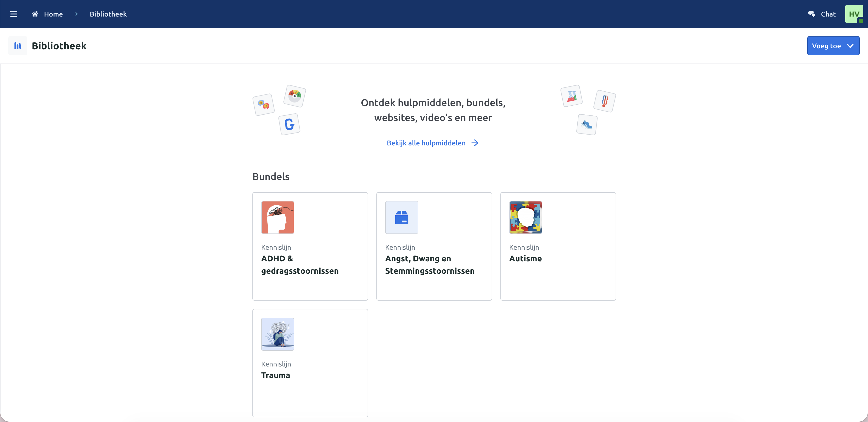
Task: Click the lab flasks tile icon
Action: (x=571, y=96)
